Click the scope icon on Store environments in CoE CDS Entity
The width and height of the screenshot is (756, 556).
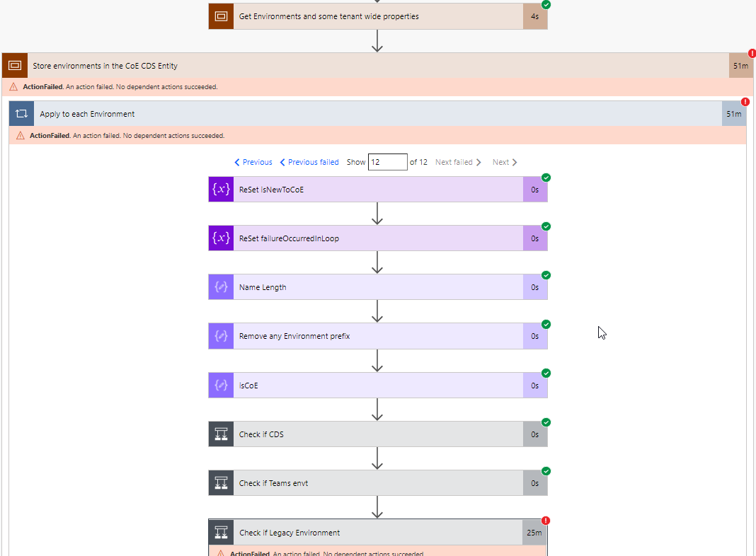tap(15, 65)
